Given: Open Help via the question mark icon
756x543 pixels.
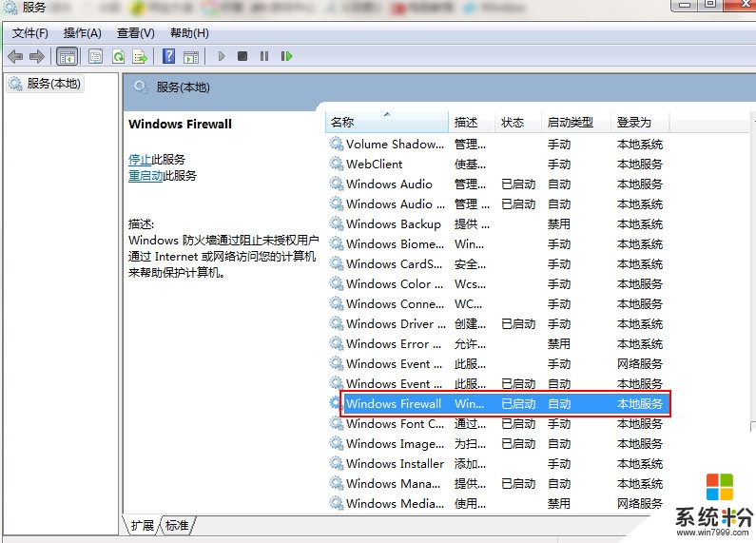Looking at the screenshot, I should click(x=168, y=56).
